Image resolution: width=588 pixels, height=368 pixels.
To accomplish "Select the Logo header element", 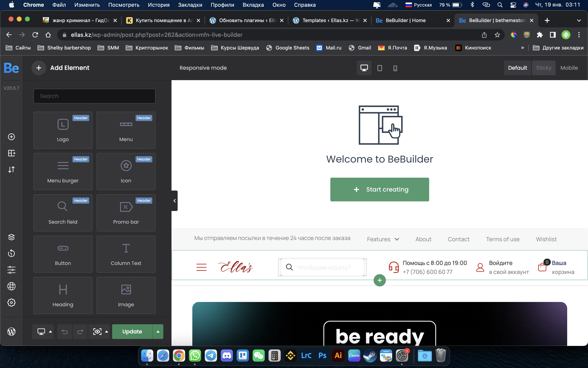I will tap(63, 130).
